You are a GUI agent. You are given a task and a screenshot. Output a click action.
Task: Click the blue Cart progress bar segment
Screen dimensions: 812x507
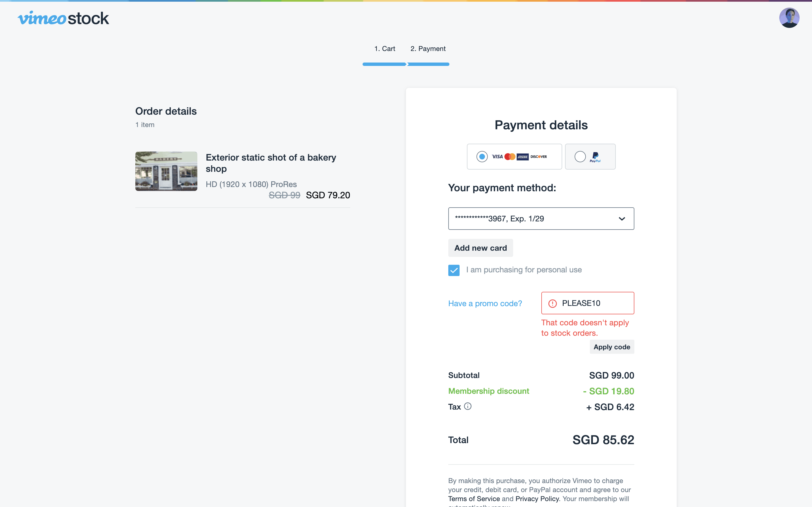(x=384, y=64)
